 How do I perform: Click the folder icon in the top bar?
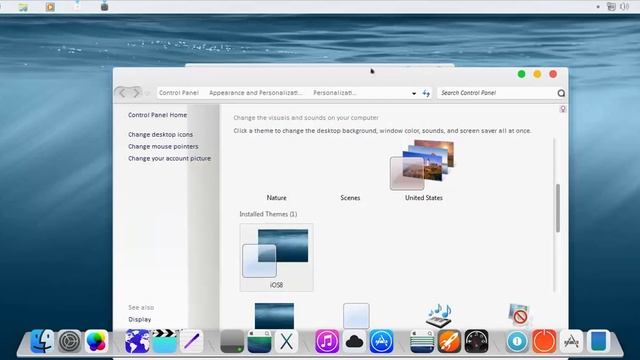(x=23, y=7)
